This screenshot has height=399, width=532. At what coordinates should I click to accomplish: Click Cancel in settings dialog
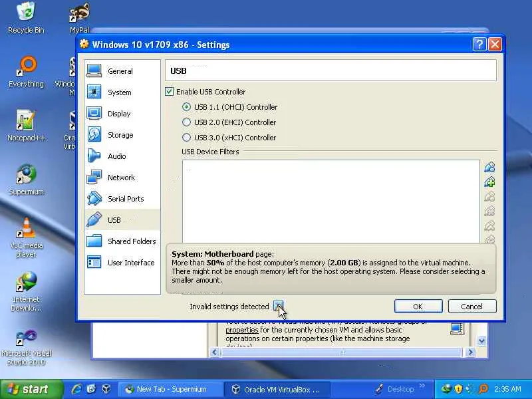(472, 307)
